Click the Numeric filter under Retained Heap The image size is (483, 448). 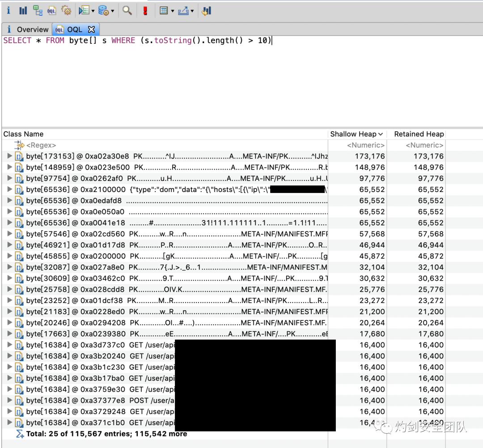coord(424,145)
